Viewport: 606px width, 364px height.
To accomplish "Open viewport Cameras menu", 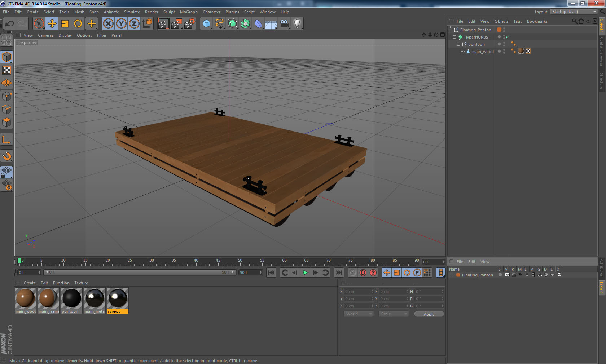I will 45,35.
